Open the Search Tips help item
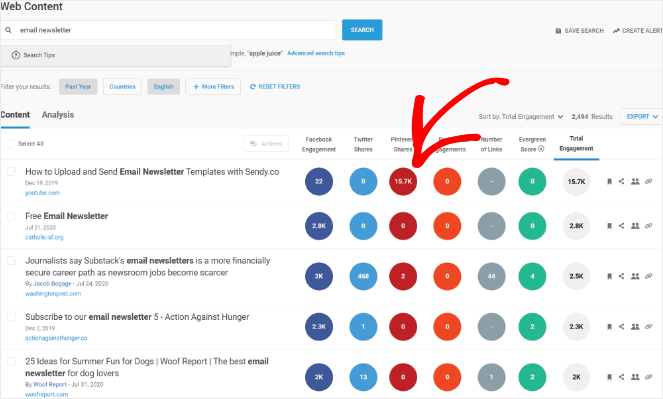 (x=115, y=55)
